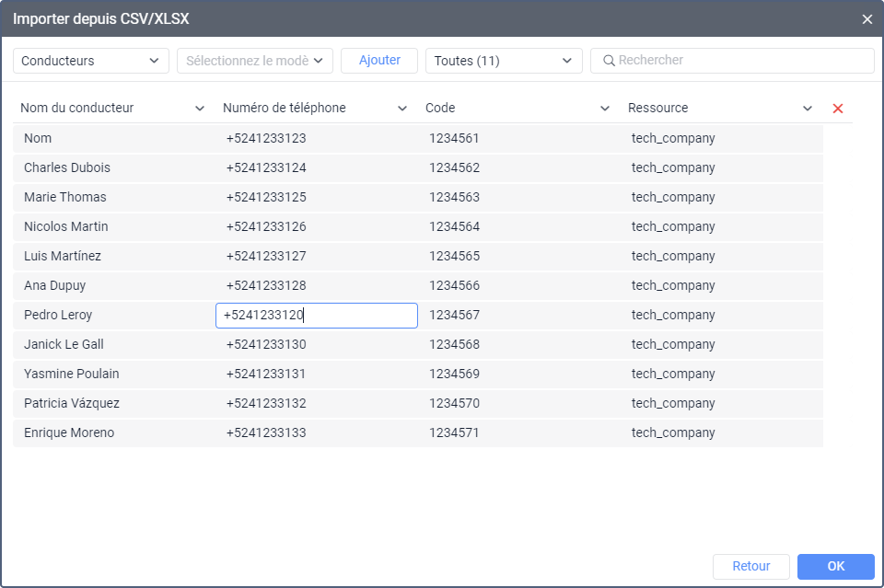Viewport: 884px width, 588px height.
Task: Select the Patricia Vázquez name cell
Action: coord(72,403)
